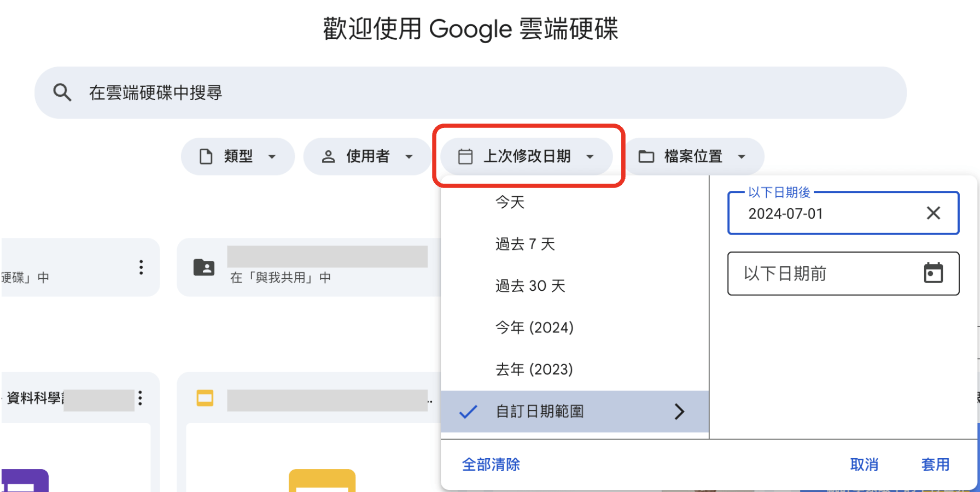Click the calendar icon on 上次修改日期 chip
The height and width of the screenshot is (492, 980).
[x=465, y=157]
